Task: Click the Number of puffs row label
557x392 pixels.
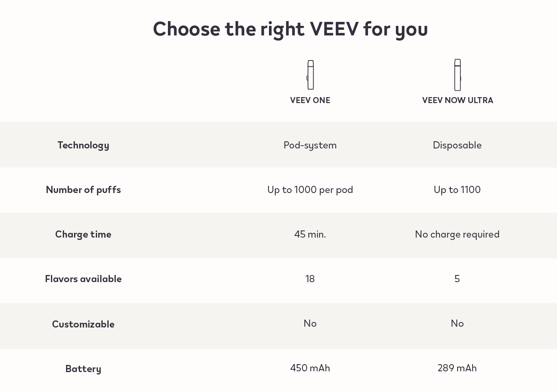Action: 83,190
